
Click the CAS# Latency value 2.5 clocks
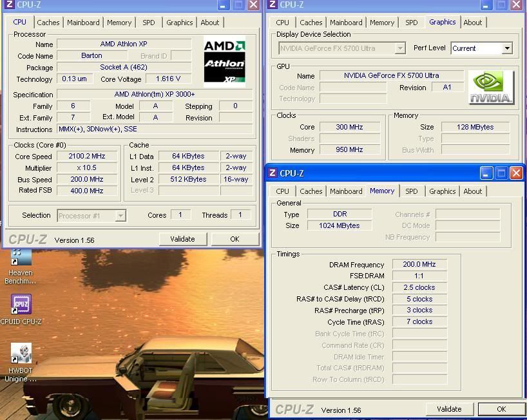pos(419,287)
